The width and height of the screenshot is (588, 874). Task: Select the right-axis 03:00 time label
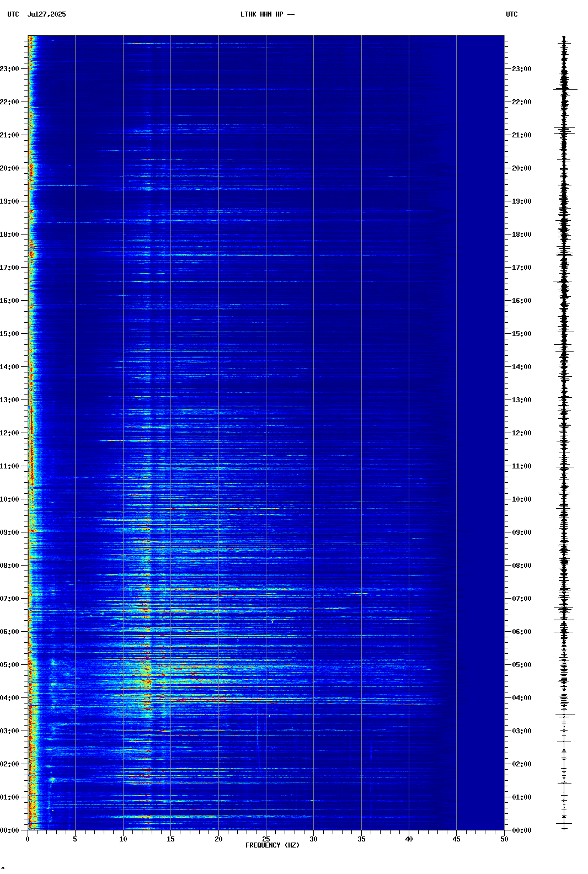pyautogui.click(x=522, y=731)
